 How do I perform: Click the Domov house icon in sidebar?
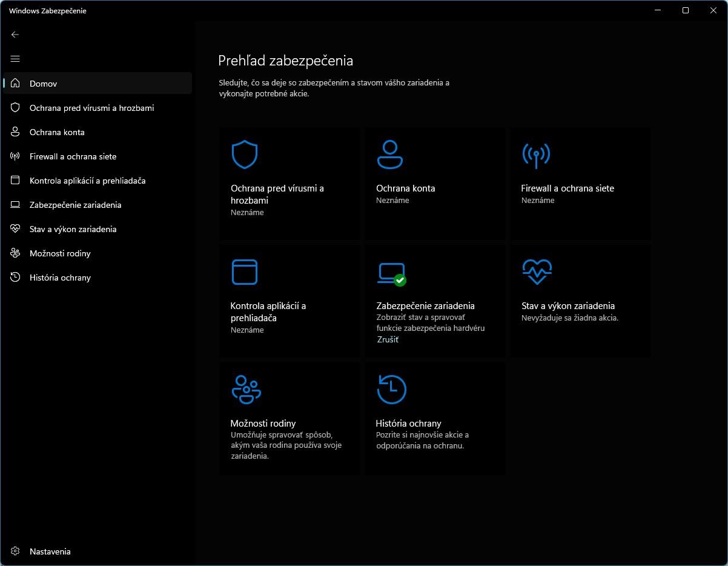pyautogui.click(x=16, y=83)
